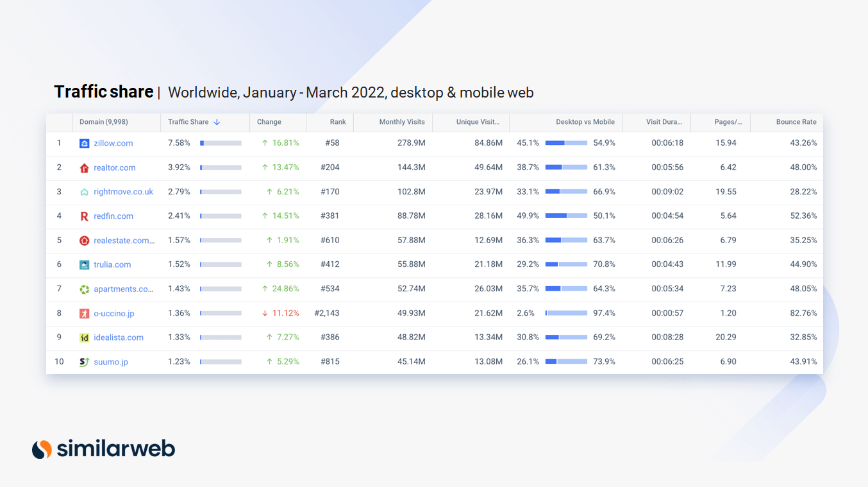Viewport: 868px width, 487px height.
Task: Click the zillow.com favicon icon
Action: (x=84, y=144)
